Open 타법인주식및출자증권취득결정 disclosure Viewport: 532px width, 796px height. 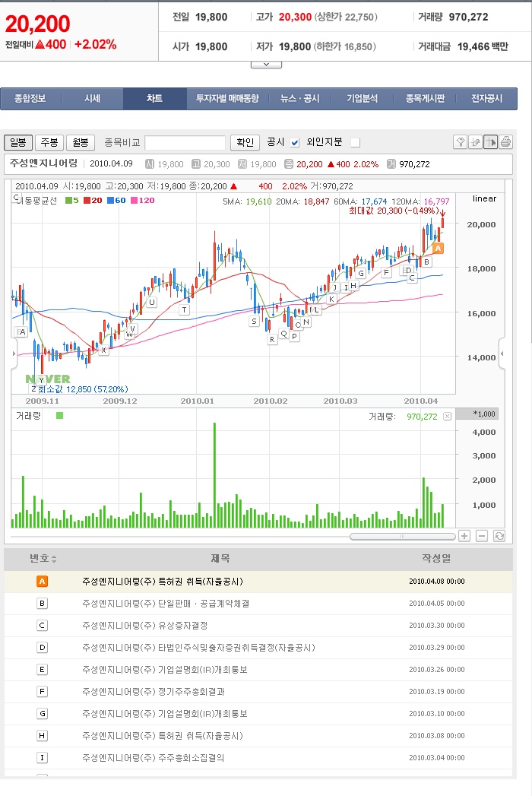(x=198, y=647)
